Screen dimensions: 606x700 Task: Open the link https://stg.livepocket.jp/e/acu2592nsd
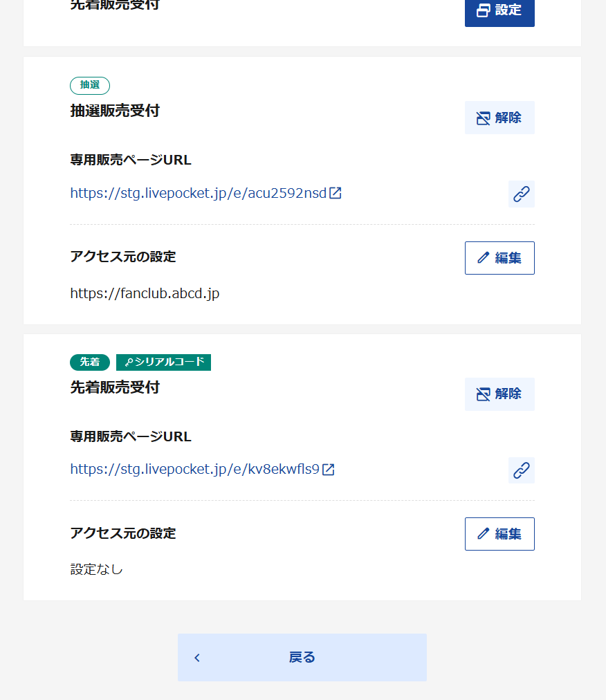click(x=197, y=193)
